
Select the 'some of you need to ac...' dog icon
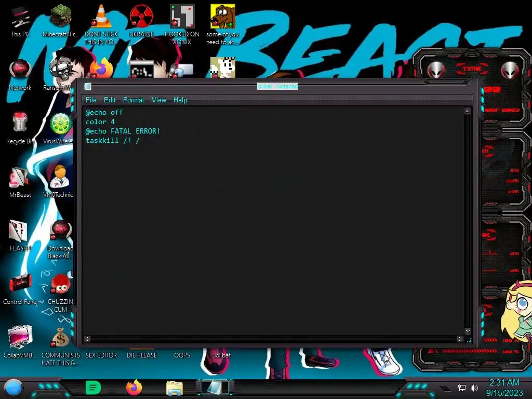tap(222, 24)
